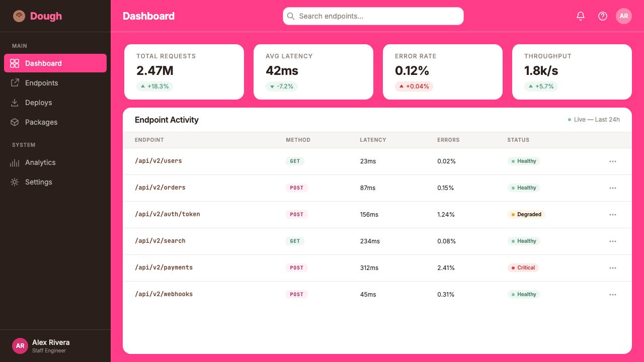Click the 1.24% errors value

tap(446, 215)
